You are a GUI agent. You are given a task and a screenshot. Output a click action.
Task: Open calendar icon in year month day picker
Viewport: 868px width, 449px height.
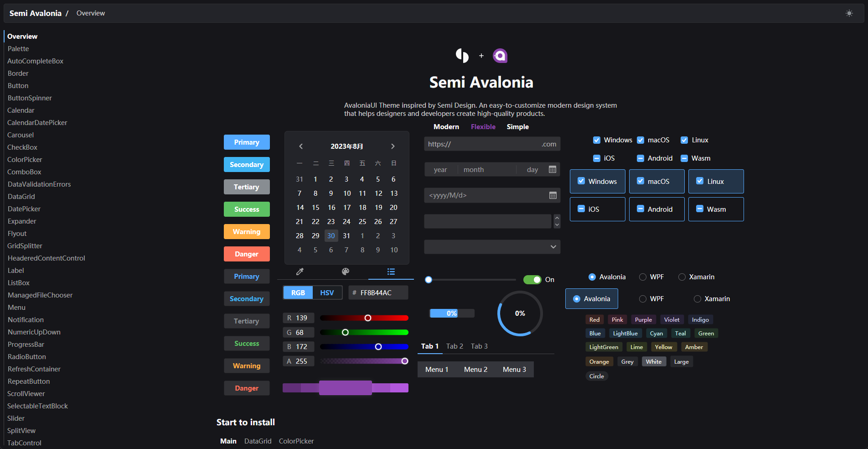coord(553,170)
